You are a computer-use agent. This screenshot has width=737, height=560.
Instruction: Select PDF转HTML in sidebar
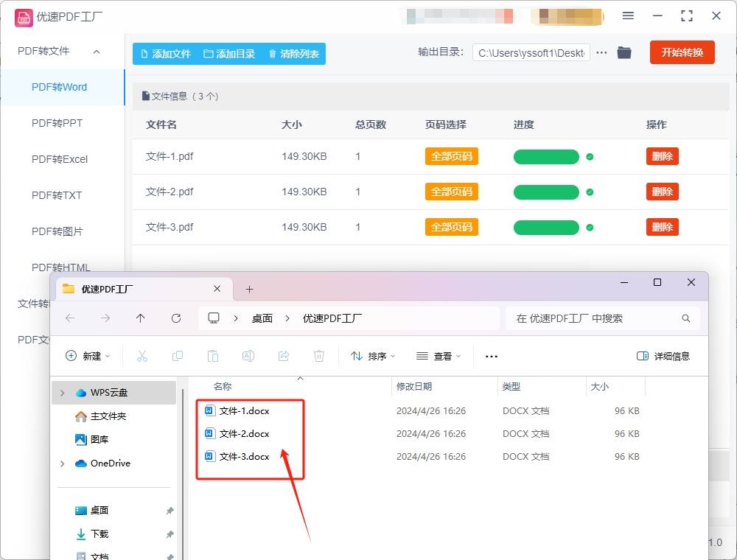click(60, 267)
